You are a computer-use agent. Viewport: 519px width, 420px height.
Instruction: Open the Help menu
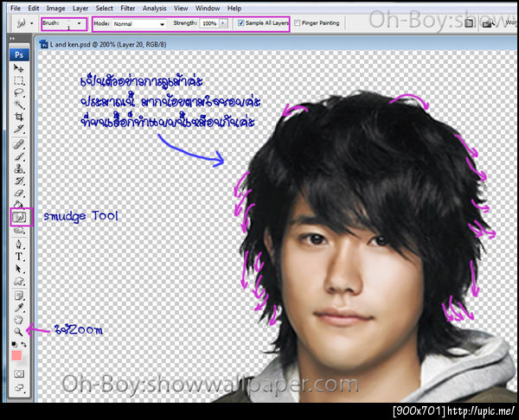pos(234,9)
